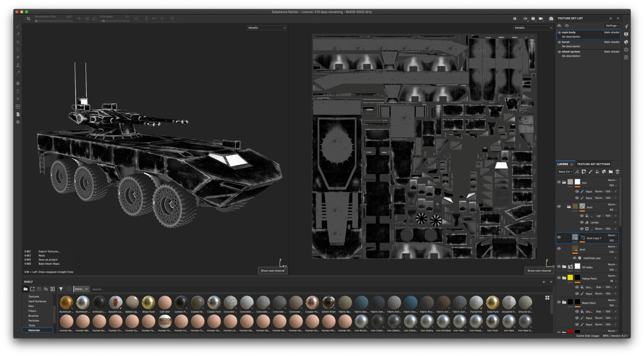Select the Layers tab

point(563,164)
